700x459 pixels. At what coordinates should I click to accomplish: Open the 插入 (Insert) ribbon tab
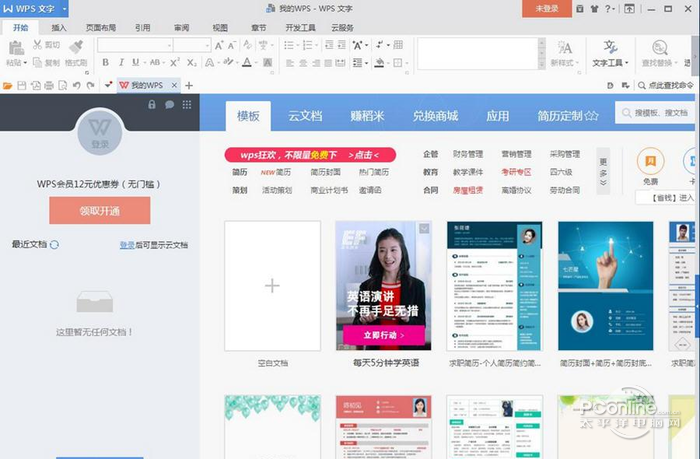pyautogui.click(x=58, y=28)
